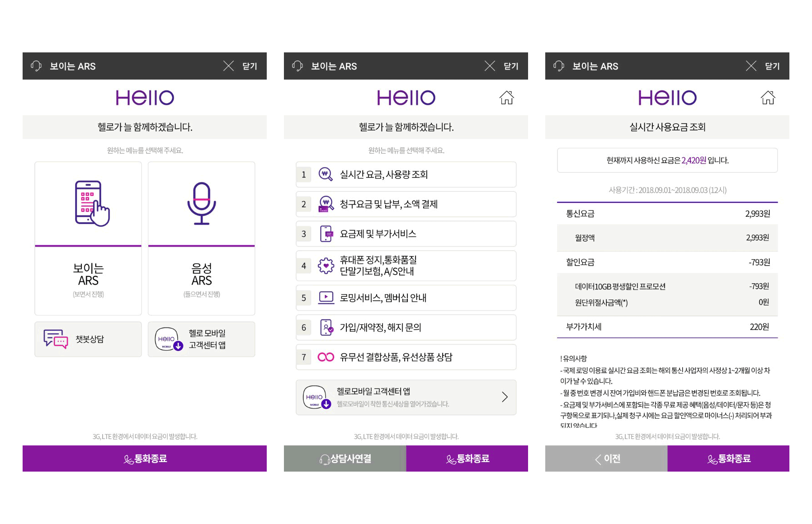Select the 보이는 ARS phone icon card

click(88, 238)
